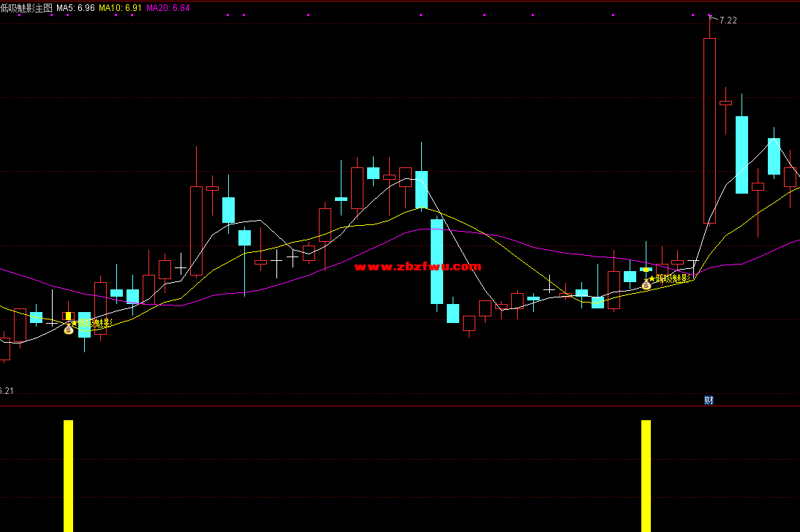Click the MA5: 6.96 label
Viewport: 800px width, 532px height.
[75, 8]
